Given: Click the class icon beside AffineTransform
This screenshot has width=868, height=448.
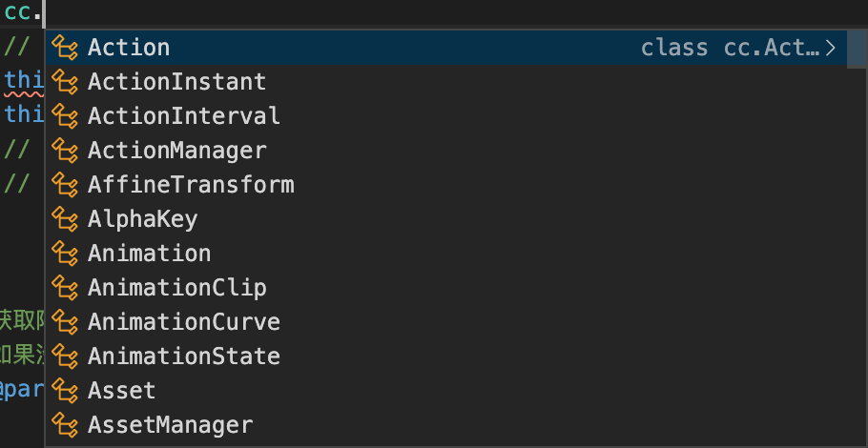Looking at the screenshot, I should pos(65,185).
